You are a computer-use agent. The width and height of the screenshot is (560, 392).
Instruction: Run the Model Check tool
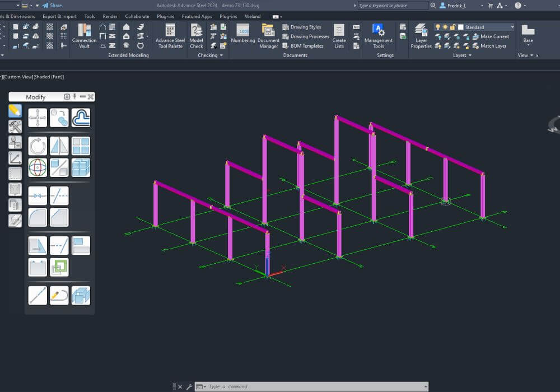[x=196, y=35]
